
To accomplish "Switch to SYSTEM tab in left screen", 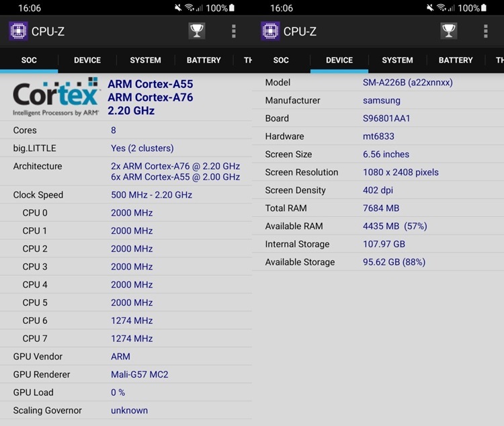I will pyautogui.click(x=145, y=60).
